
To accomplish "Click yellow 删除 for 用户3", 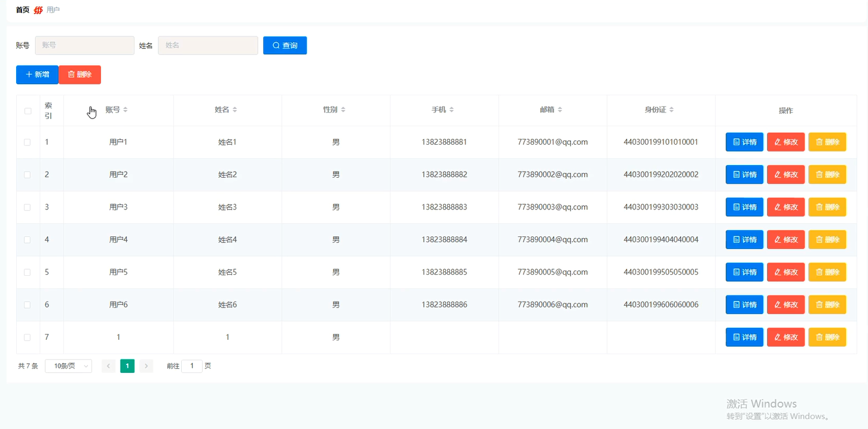I will [x=827, y=207].
